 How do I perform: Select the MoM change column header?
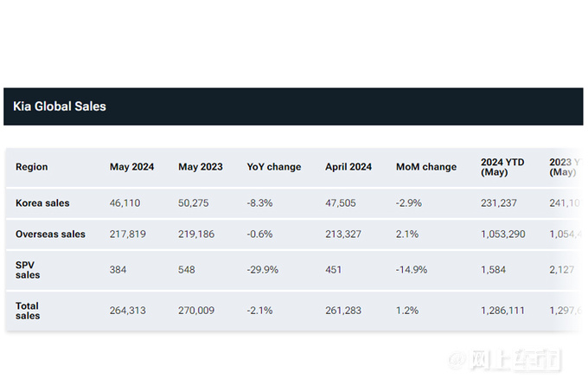[426, 167]
